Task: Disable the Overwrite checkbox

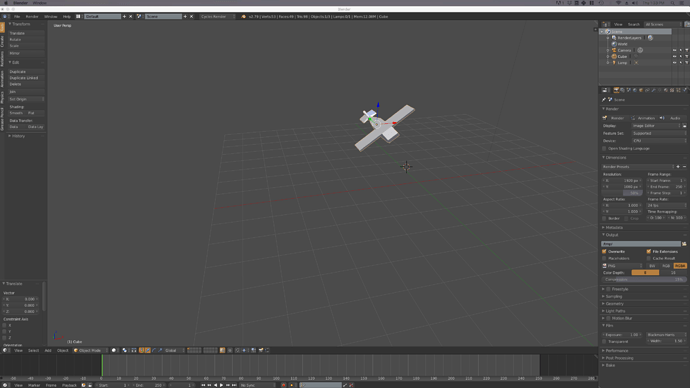Action: coord(604,252)
